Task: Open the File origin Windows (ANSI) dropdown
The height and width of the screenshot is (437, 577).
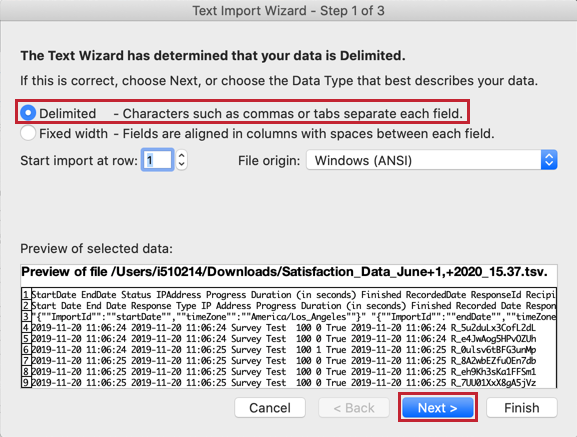Action: coord(432,160)
